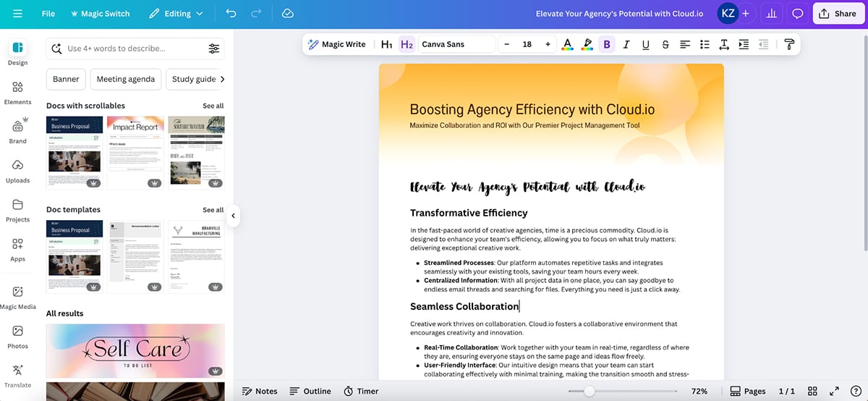Image resolution: width=868 pixels, height=401 pixels.
Task: Check cloud save status icon
Action: pyautogui.click(x=287, y=14)
